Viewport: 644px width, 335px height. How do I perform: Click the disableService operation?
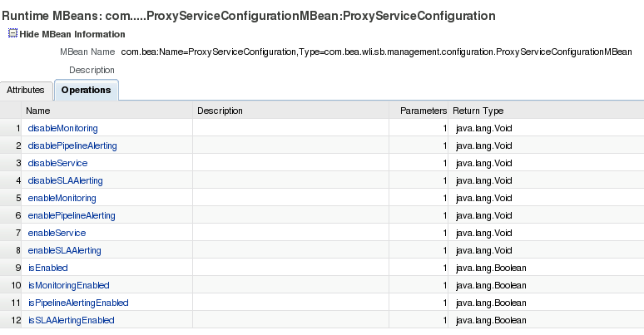57,163
